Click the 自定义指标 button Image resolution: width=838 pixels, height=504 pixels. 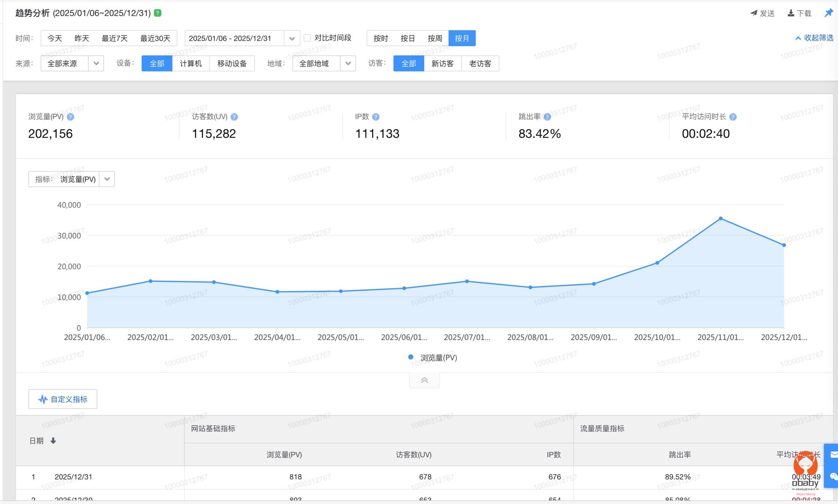[x=63, y=399]
